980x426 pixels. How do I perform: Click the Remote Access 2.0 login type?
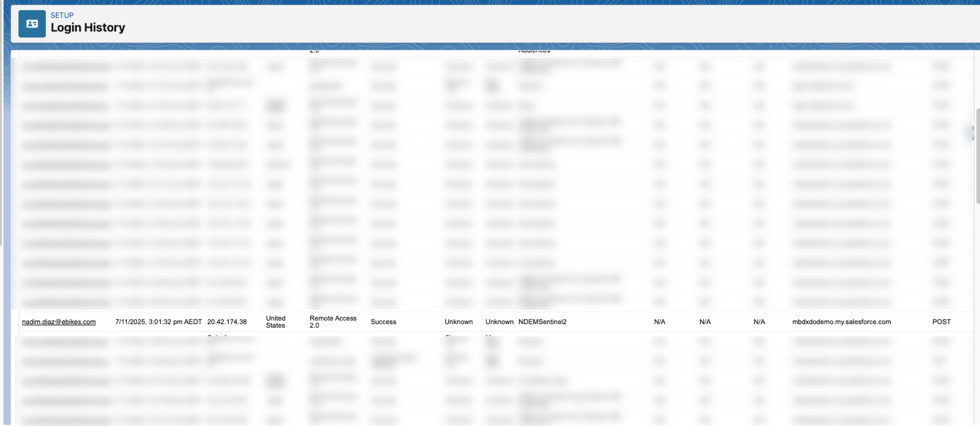point(333,322)
